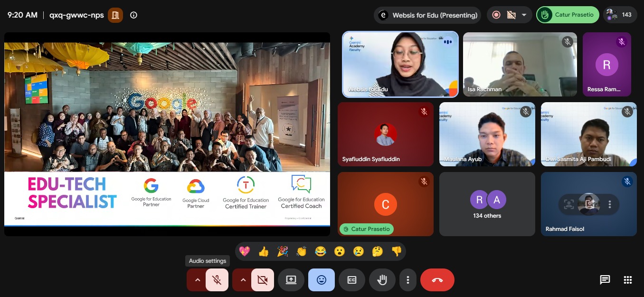Send the laughing with tears reaction
The height and width of the screenshot is (297, 644).
(x=321, y=251)
